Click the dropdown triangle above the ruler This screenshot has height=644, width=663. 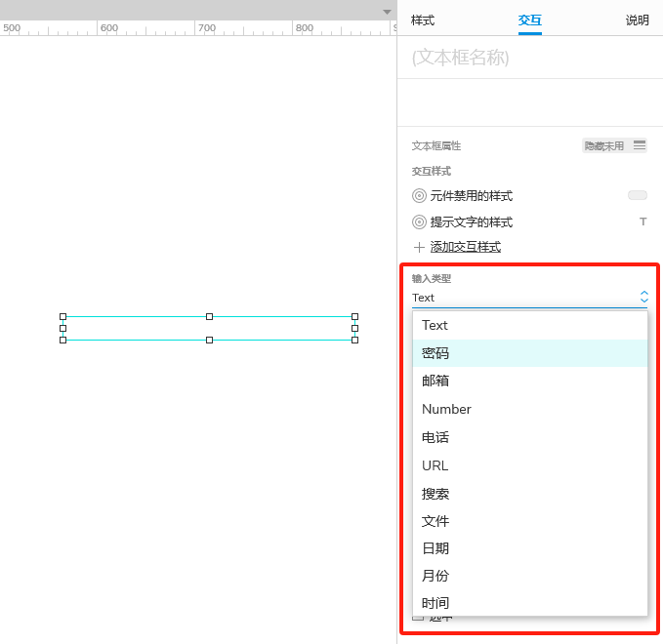[x=387, y=12]
